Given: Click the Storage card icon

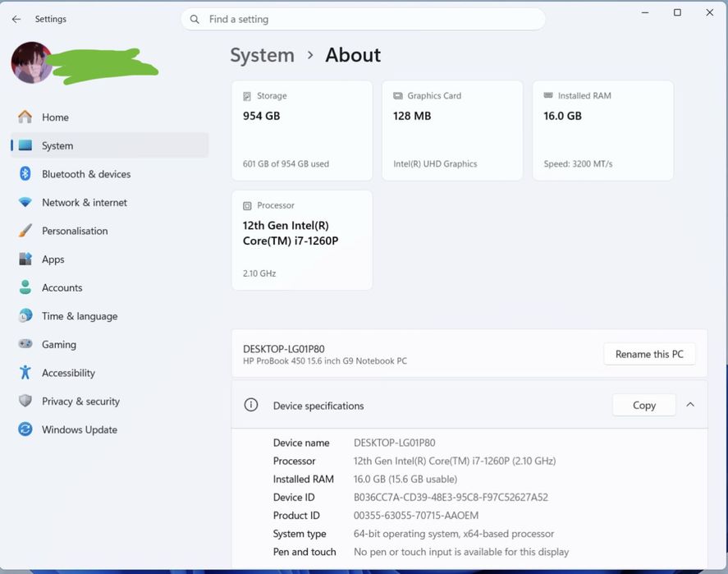Looking at the screenshot, I should point(247,96).
